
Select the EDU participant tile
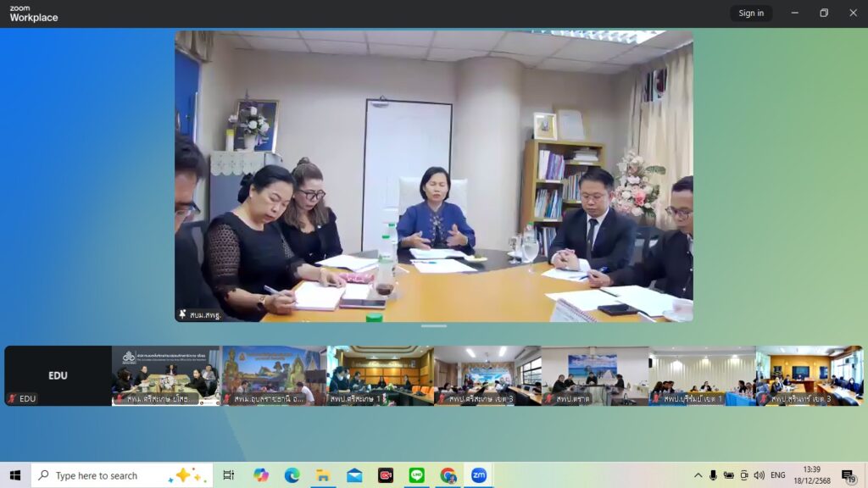coord(58,375)
